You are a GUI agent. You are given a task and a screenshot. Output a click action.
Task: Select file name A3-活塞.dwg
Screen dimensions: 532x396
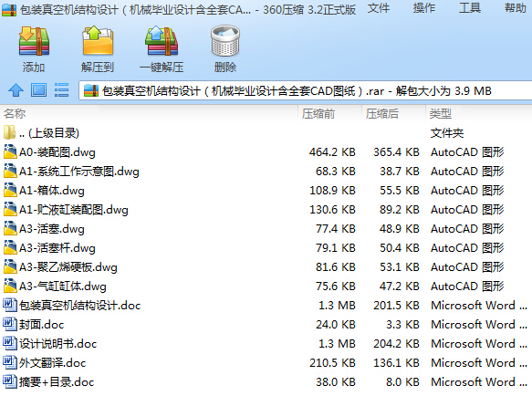(52, 229)
